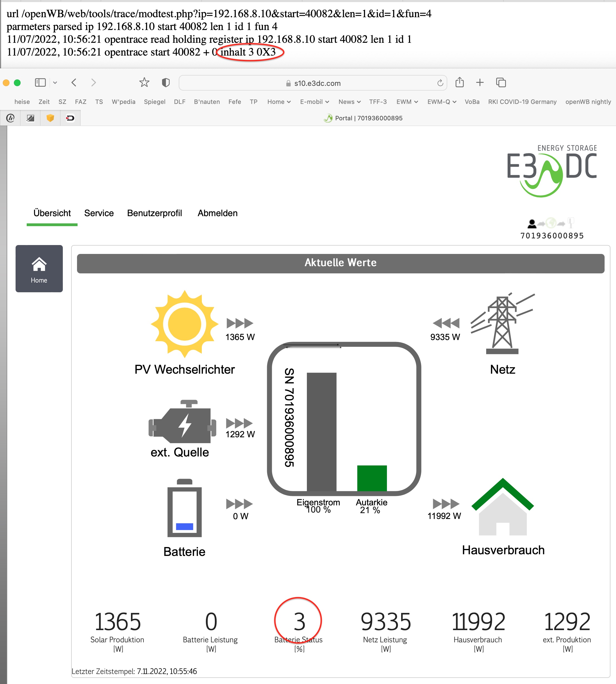Click the Hausverbrauch house icon

click(502, 508)
